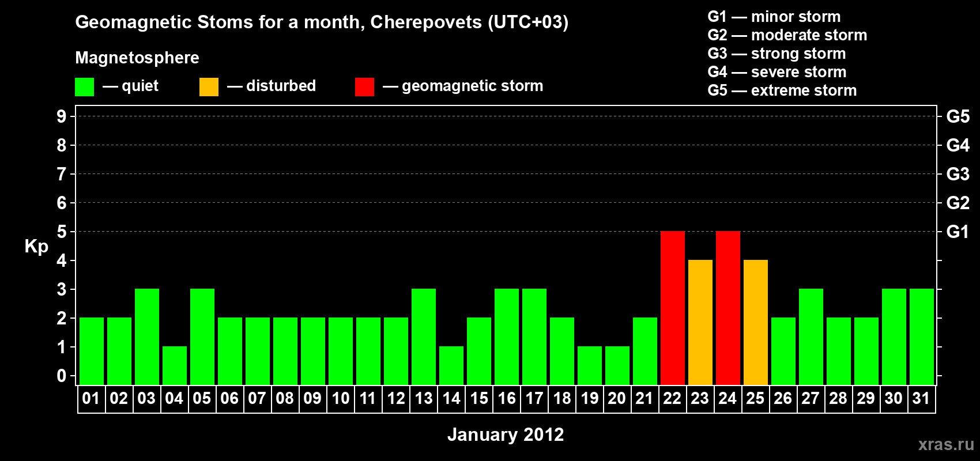Screen dimensions: 980x461
Task: Click the green bar for day 04
Action: click(175, 365)
